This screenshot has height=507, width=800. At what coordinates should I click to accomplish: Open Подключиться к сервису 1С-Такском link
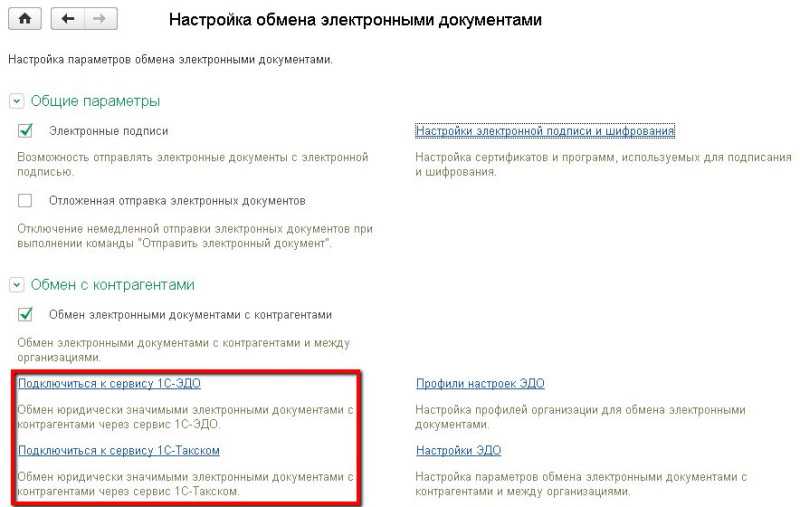[x=118, y=450]
